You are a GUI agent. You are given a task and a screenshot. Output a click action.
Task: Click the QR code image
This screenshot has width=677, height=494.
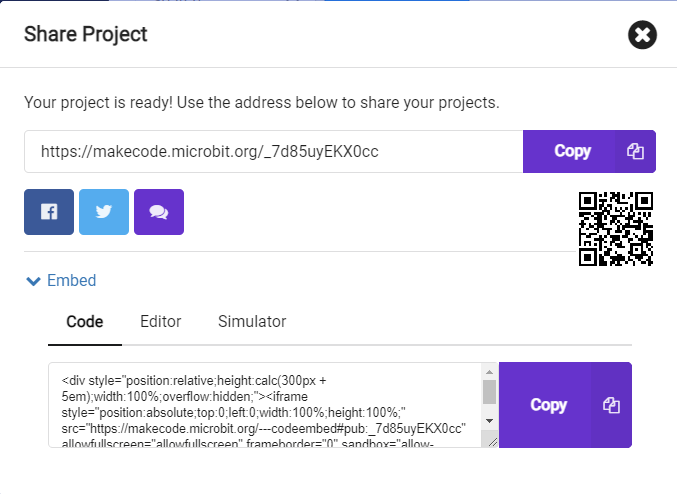tap(616, 229)
